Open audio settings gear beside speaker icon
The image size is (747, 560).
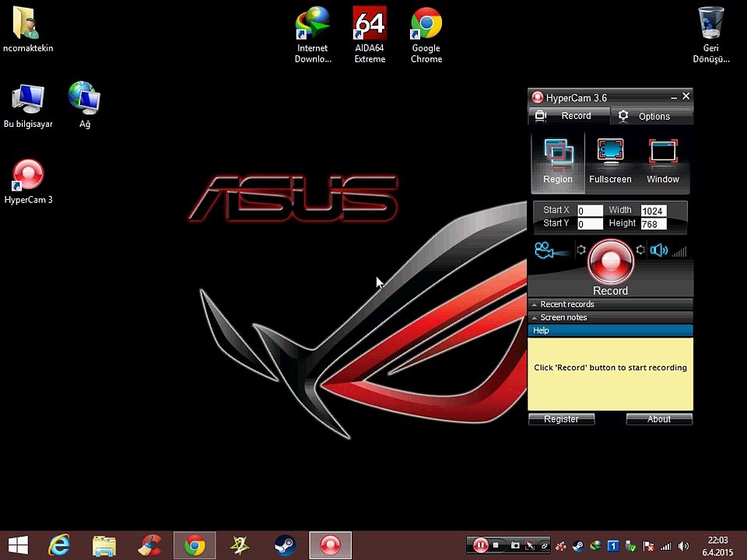[x=640, y=250]
